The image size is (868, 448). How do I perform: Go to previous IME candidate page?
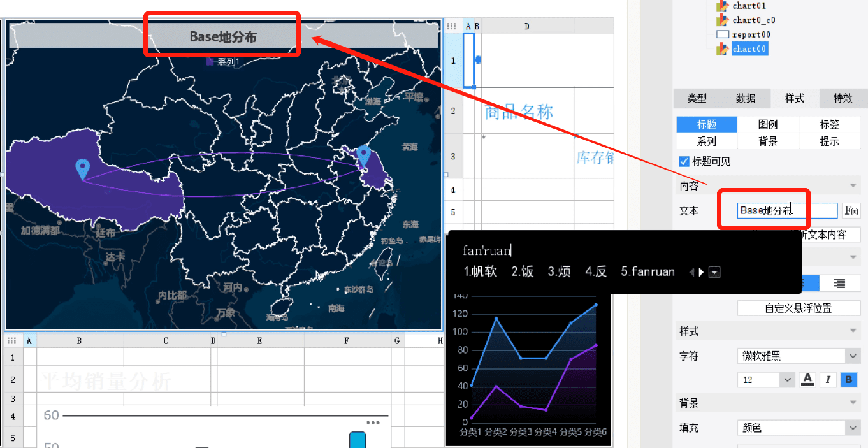click(x=692, y=272)
